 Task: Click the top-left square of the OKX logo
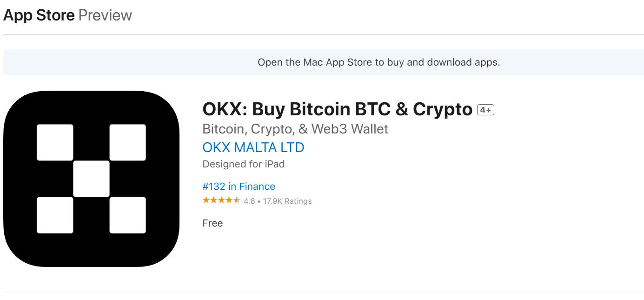(55, 142)
